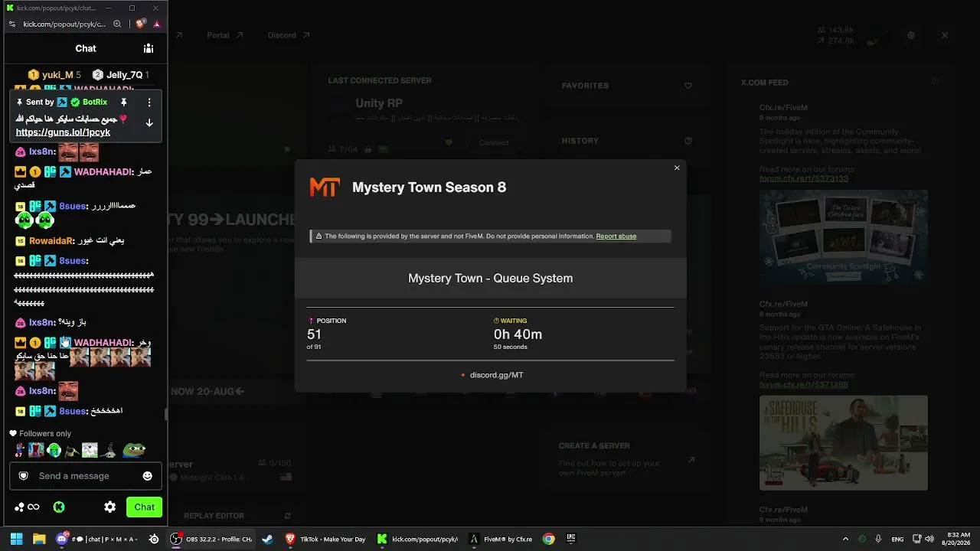This screenshot has height=551, width=980.
Task: Open the Discord link in FiveM
Action: (x=289, y=35)
